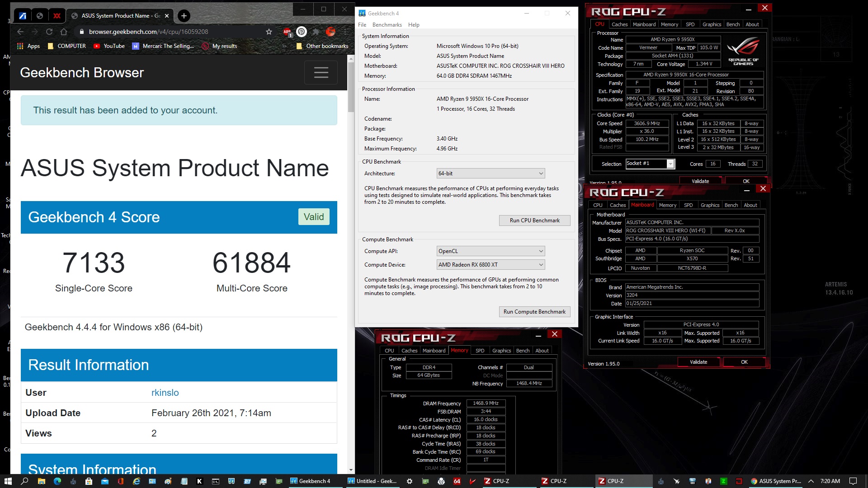Open Settings gear from the taskbar
This screenshot has width=868, height=488.
click(x=410, y=481)
